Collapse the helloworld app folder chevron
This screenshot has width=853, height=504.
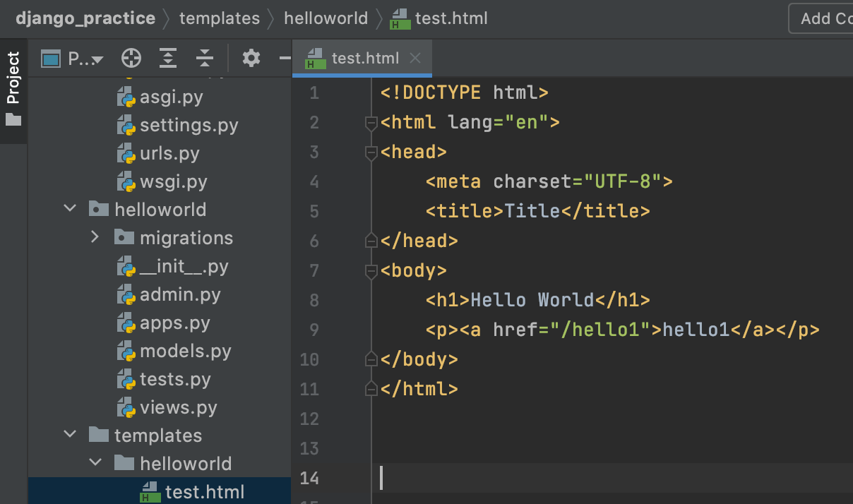click(x=70, y=209)
